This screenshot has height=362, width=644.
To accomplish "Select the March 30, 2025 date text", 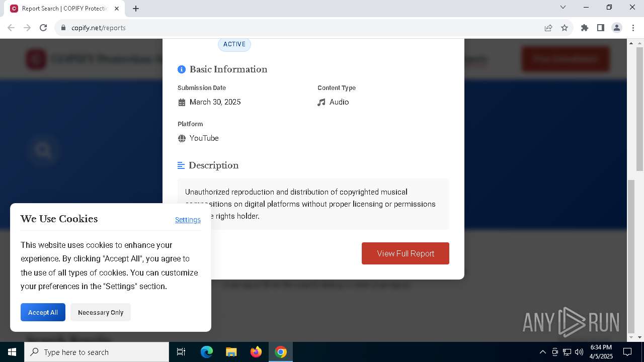I will point(215,102).
